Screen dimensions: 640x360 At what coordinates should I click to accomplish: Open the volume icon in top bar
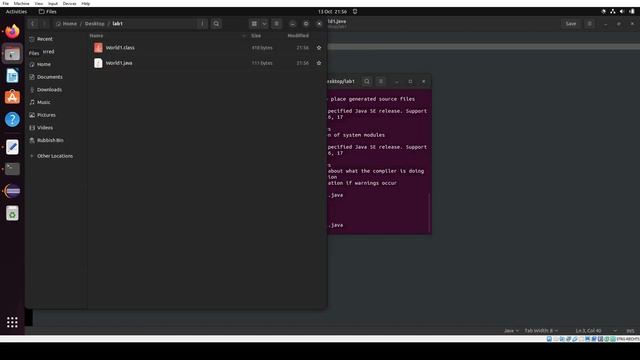pyautogui.click(x=622, y=12)
